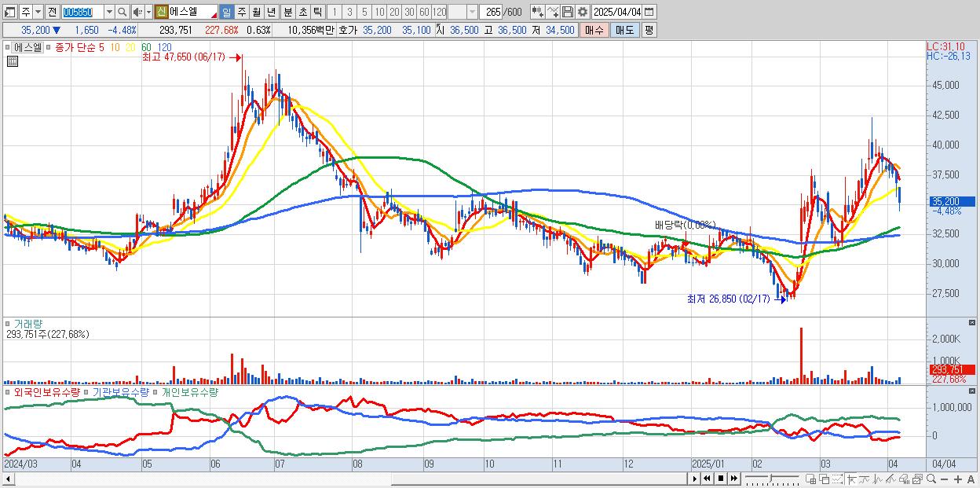Click the 매도 sell button

click(x=625, y=30)
